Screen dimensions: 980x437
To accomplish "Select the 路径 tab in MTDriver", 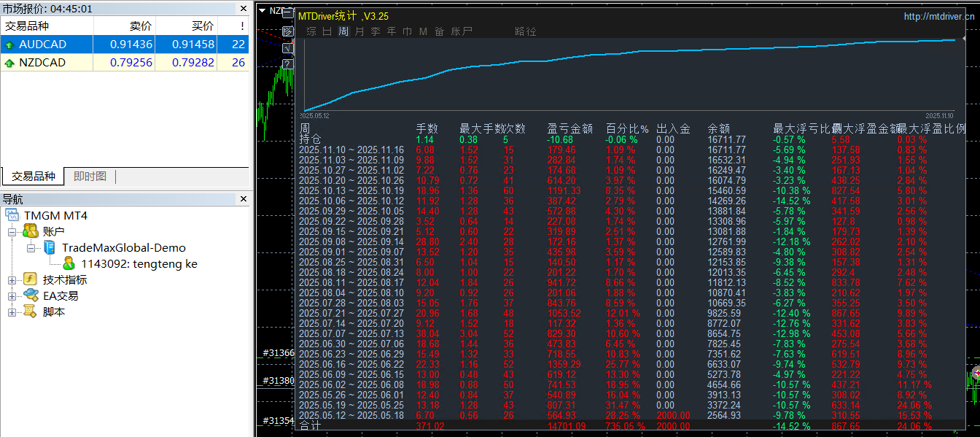I will pyautogui.click(x=526, y=31).
